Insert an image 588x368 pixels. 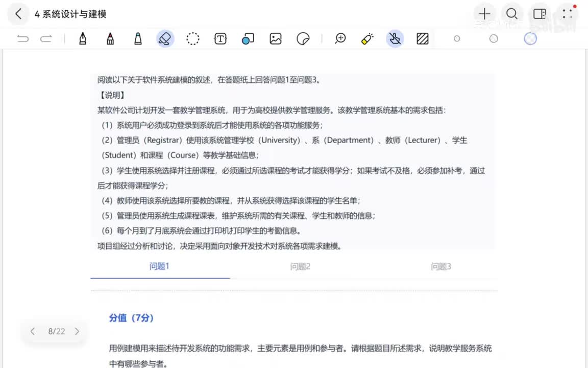(276, 39)
